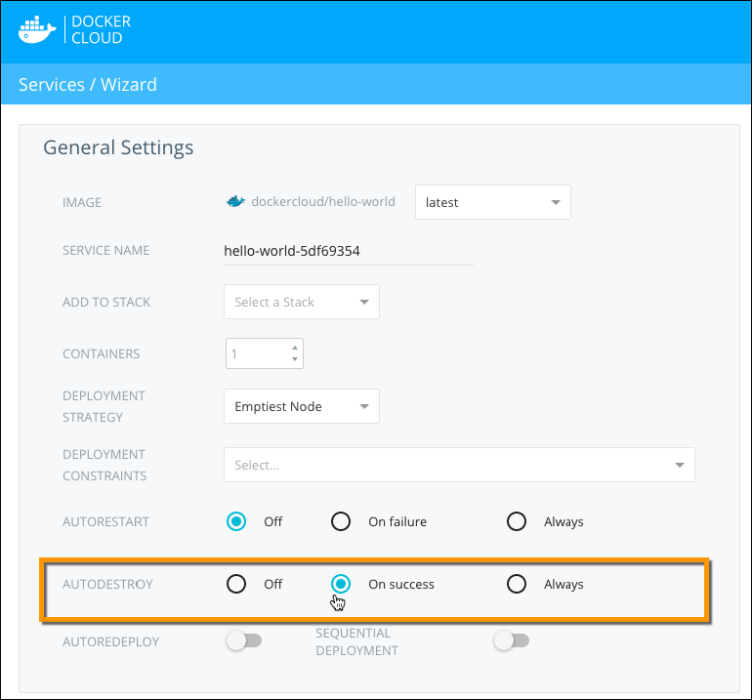
Task: Click the whale icon beside dockercloud/hello-world
Action: [234, 202]
